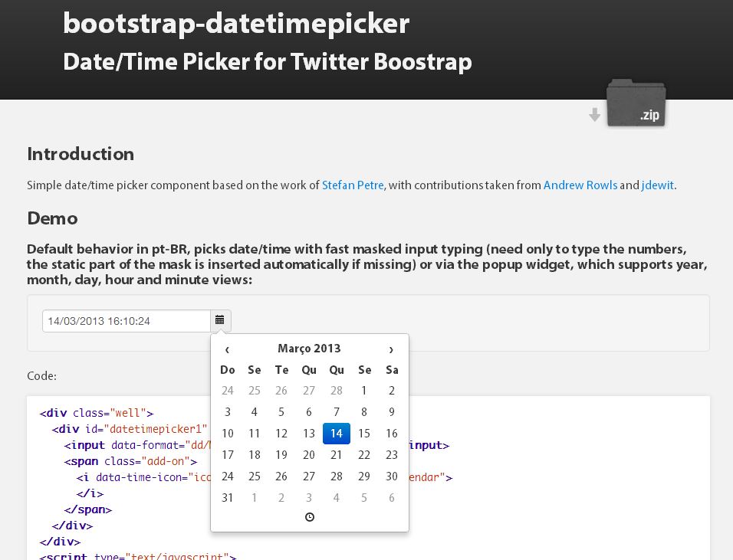Choose day 30 in calendar
The image size is (733, 560).
point(392,476)
